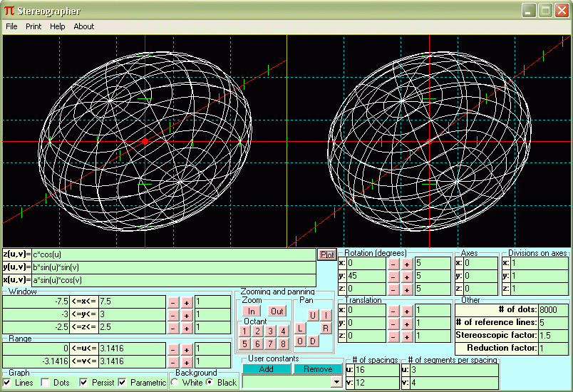
Task: Pan down with the D button
Action: (312, 341)
